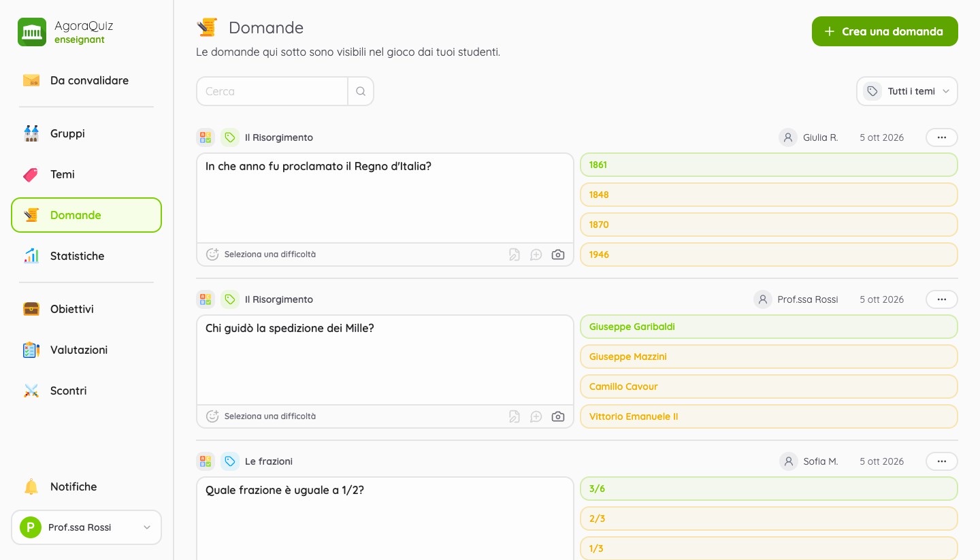Viewport: 980px width, 560px height.
Task: Go to the Temi page
Action: tap(86, 174)
